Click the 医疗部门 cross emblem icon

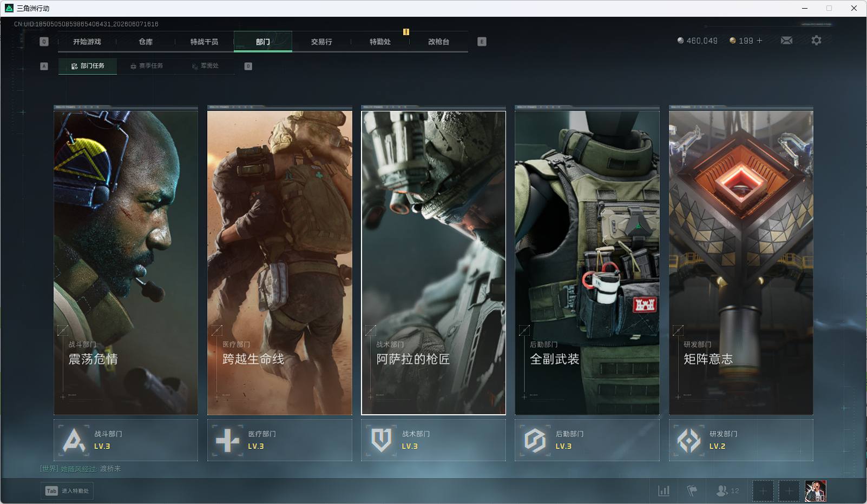tap(227, 440)
